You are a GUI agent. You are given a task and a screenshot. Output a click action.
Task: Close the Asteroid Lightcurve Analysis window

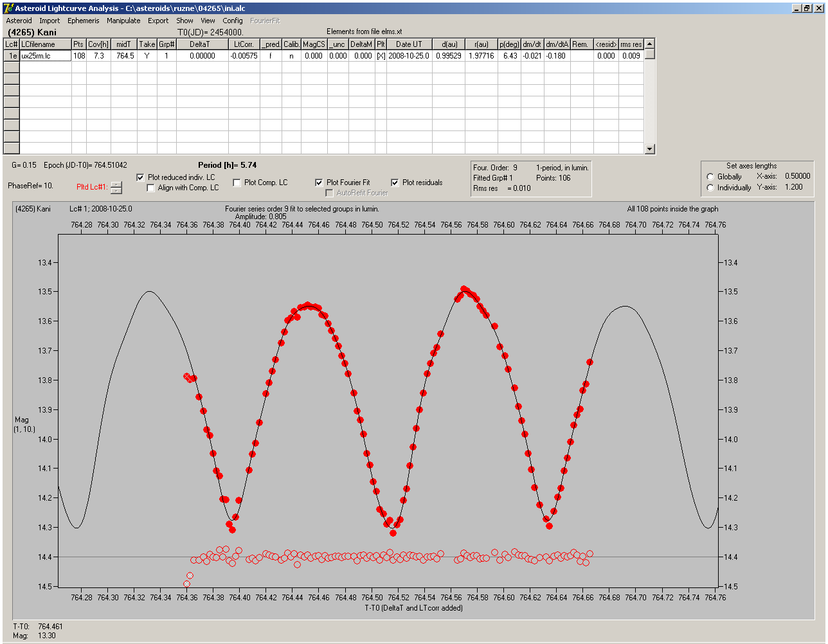[818, 8]
